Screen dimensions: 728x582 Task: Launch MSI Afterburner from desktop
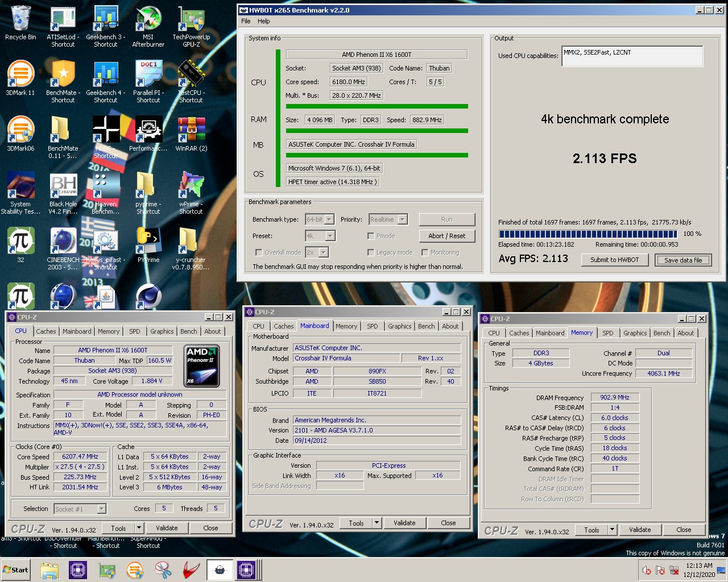click(148, 27)
